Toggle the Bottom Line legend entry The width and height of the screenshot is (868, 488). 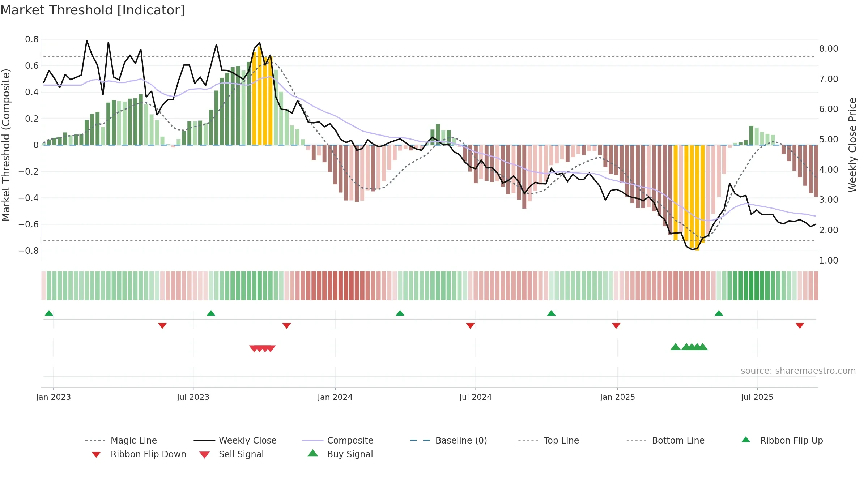pos(665,440)
